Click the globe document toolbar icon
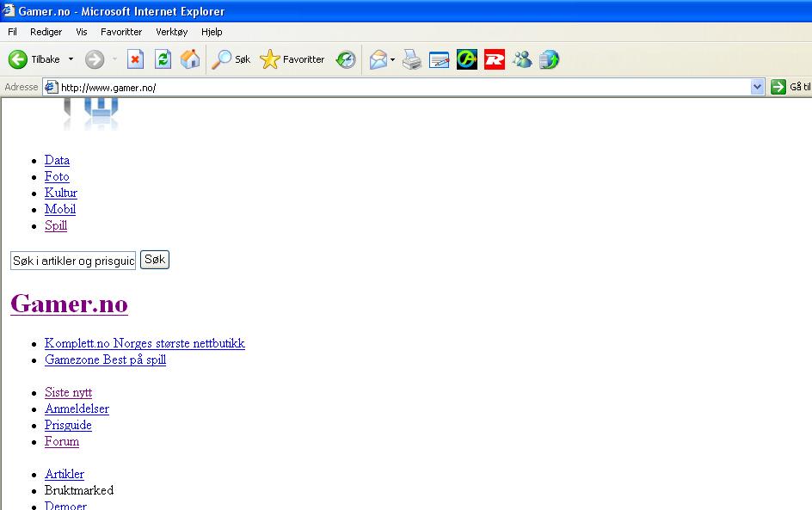The width and height of the screenshot is (812, 510). point(549,59)
